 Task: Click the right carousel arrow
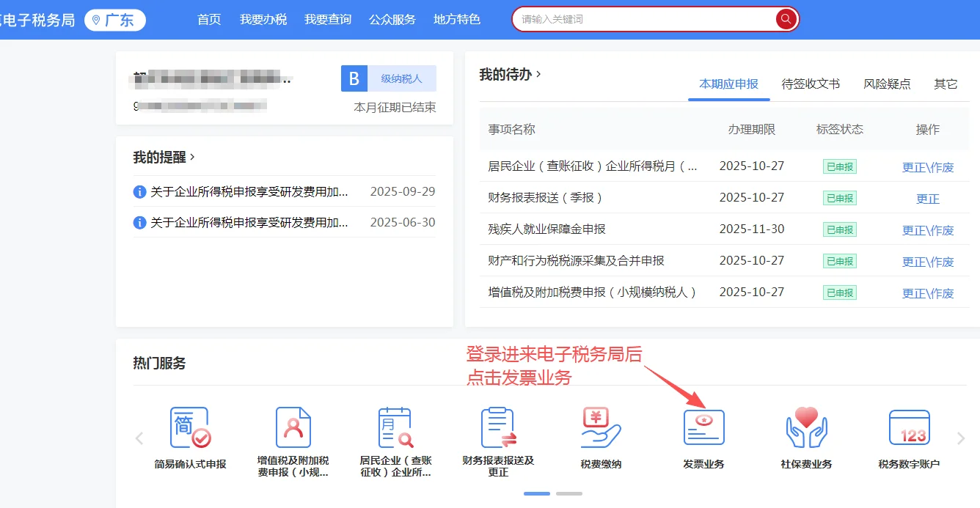[x=962, y=438]
